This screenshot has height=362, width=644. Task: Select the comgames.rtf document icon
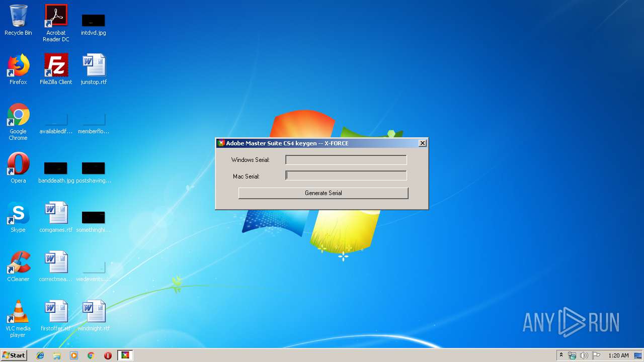56,217
